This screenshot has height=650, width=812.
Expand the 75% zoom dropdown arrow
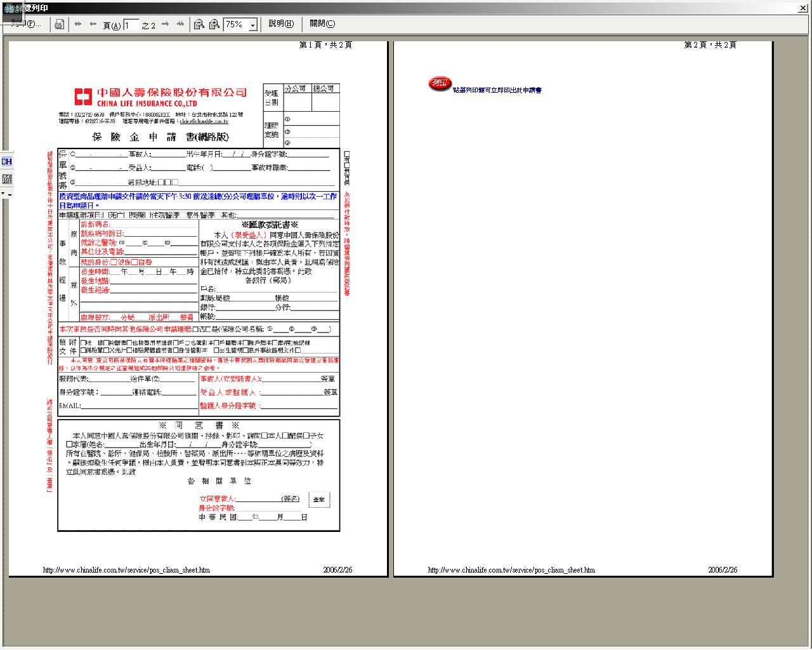252,25
